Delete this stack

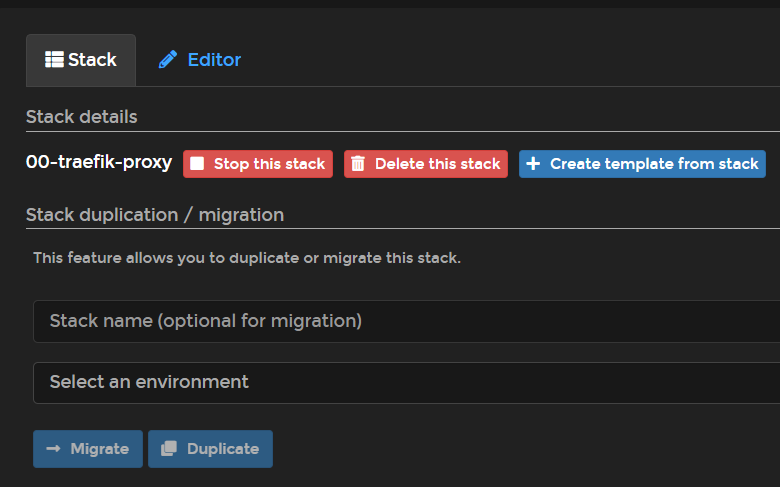click(x=426, y=164)
